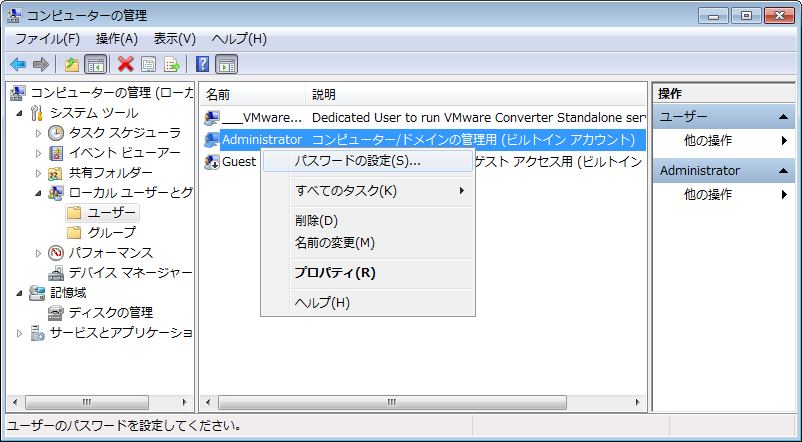Expand the タスク スケジューラ tree node
The image size is (802, 442).
pyautogui.click(x=38, y=133)
